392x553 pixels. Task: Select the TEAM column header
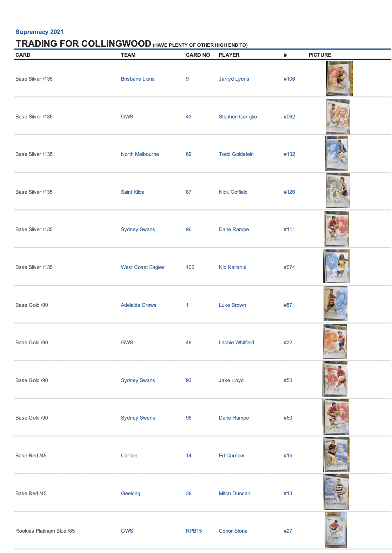coord(128,55)
